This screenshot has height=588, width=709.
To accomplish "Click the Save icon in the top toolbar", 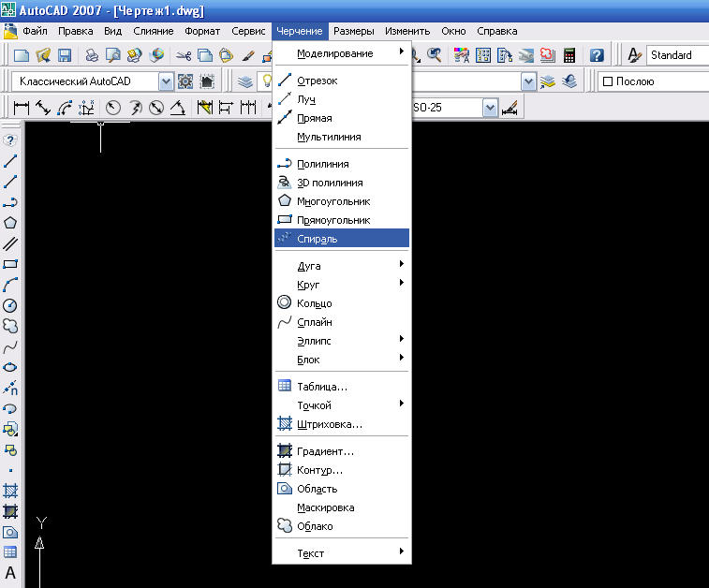I will click(x=65, y=56).
